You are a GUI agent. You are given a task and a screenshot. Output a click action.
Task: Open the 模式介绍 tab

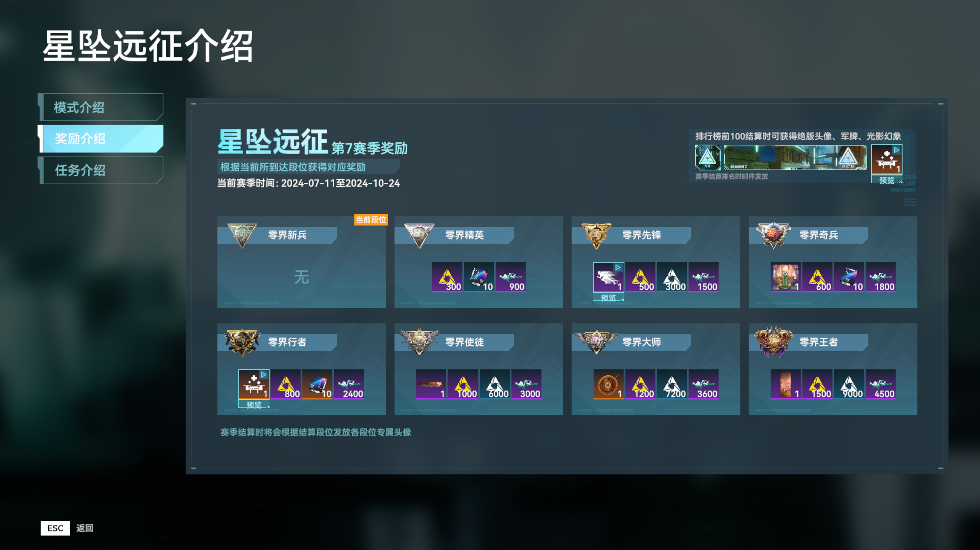pyautogui.click(x=101, y=107)
